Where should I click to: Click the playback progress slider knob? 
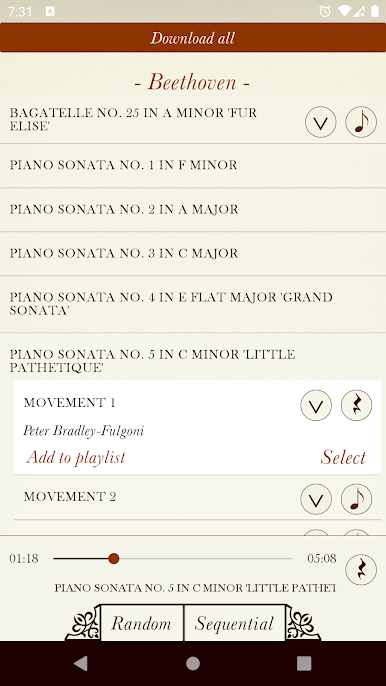(x=114, y=558)
